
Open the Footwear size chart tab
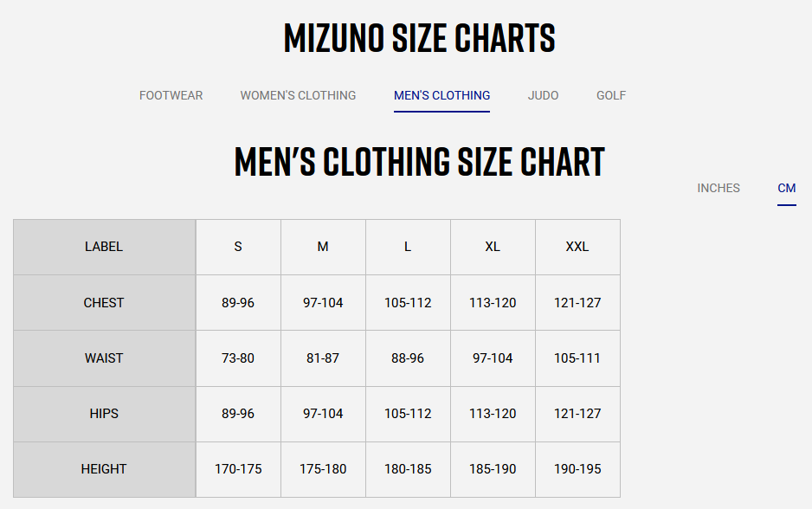[171, 95]
